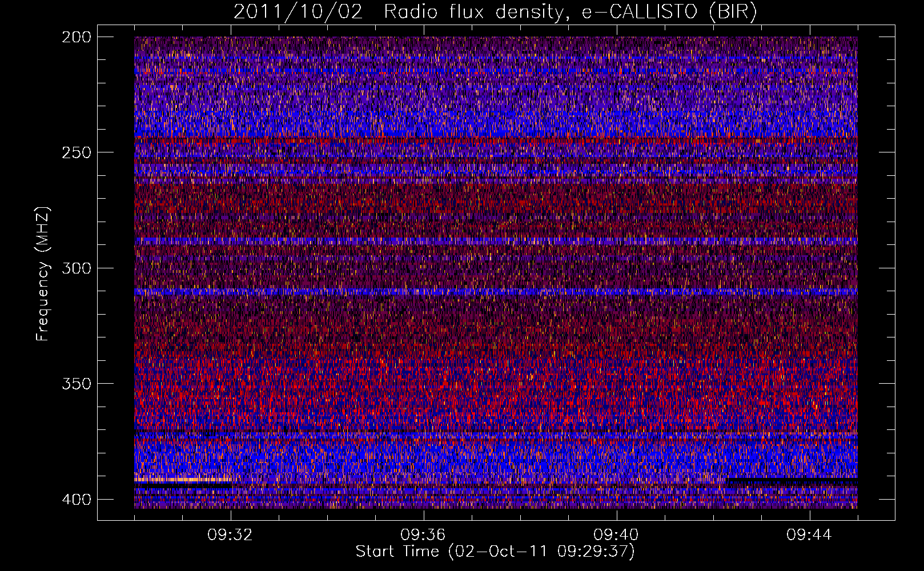Click the blue interference line near 310 MHz

496,292
